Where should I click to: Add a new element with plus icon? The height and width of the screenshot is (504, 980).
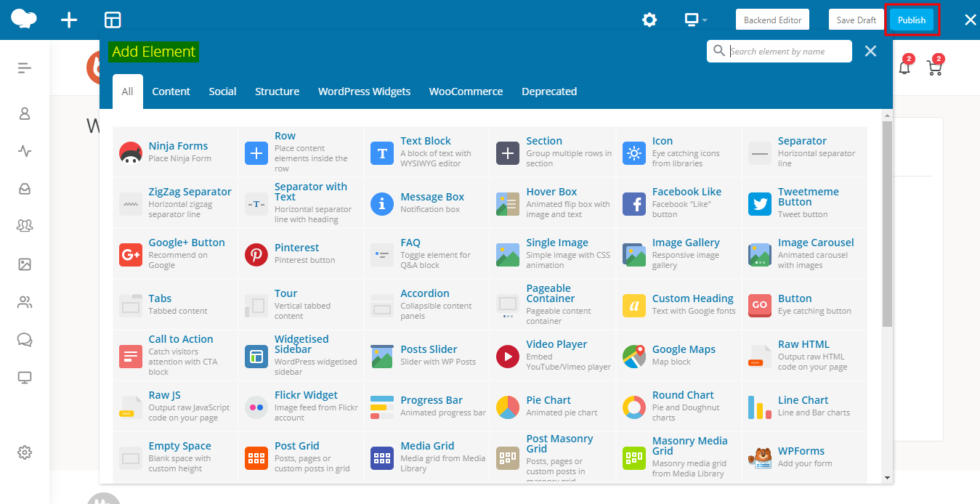[69, 20]
